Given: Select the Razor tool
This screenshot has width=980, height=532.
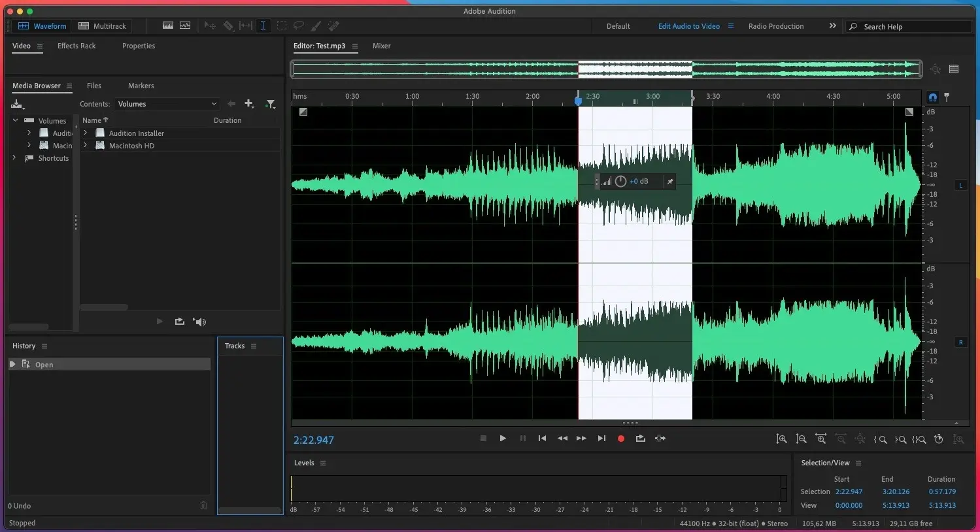Looking at the screenshot, I should point(228,26).
